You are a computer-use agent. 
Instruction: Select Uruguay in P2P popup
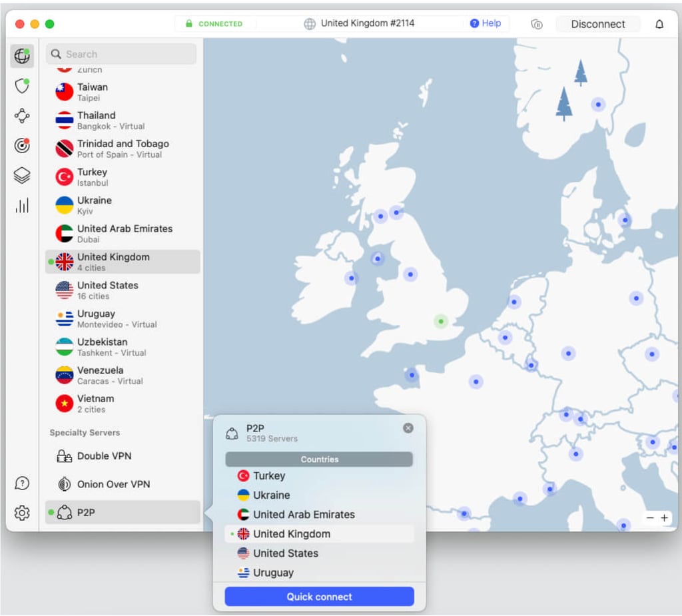(x=319, y=573)
